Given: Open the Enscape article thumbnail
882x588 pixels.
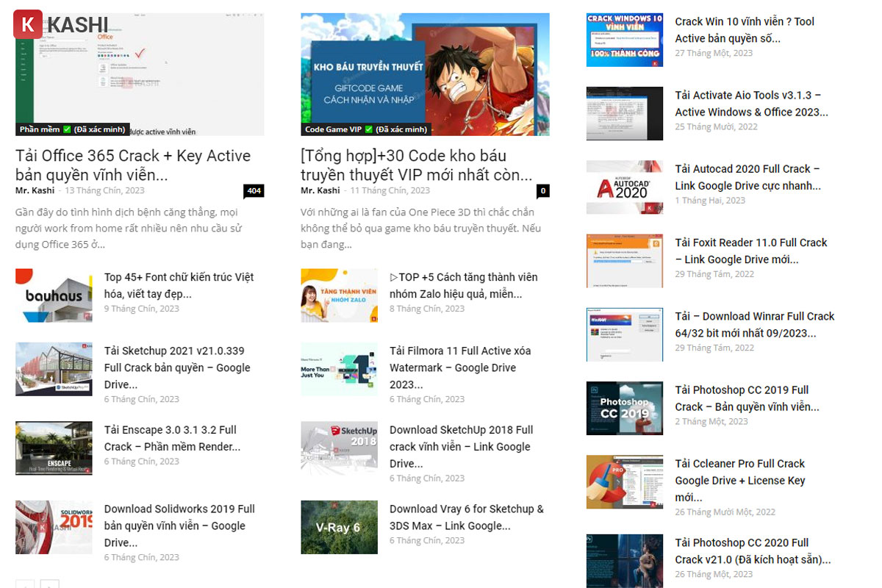Looking at the screenshot, I should pos(54,448).
